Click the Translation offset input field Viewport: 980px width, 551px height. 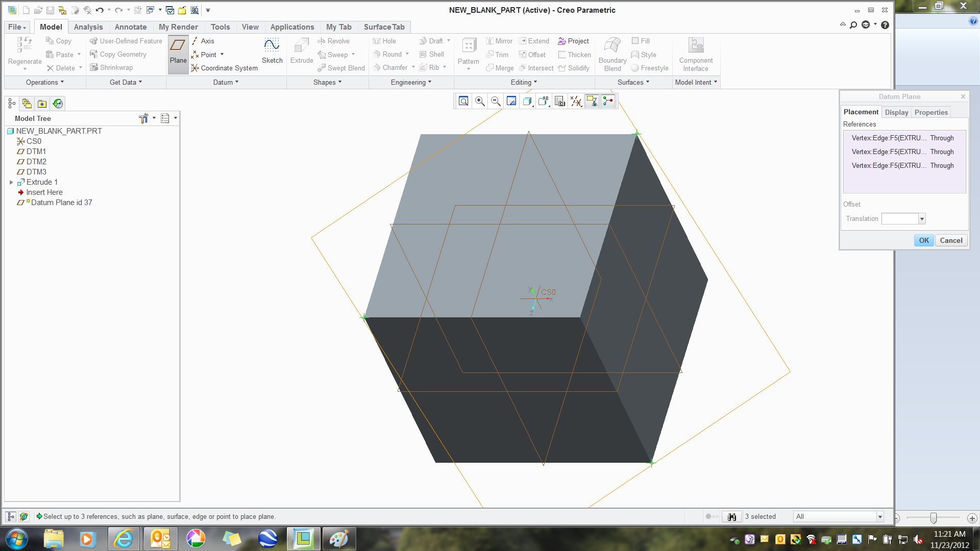900,219
